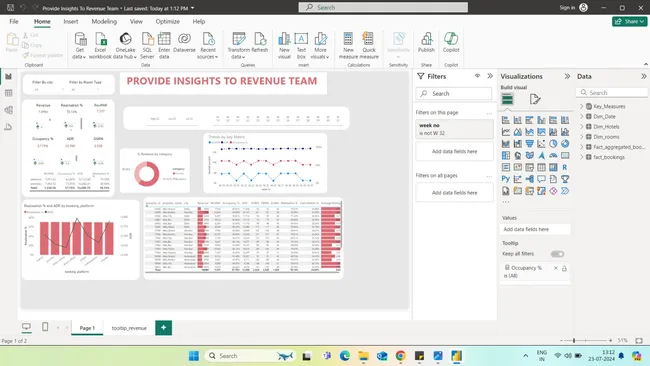
Task: Open the Get data menu
Action: pyautogui.click(x=79, y=46)
